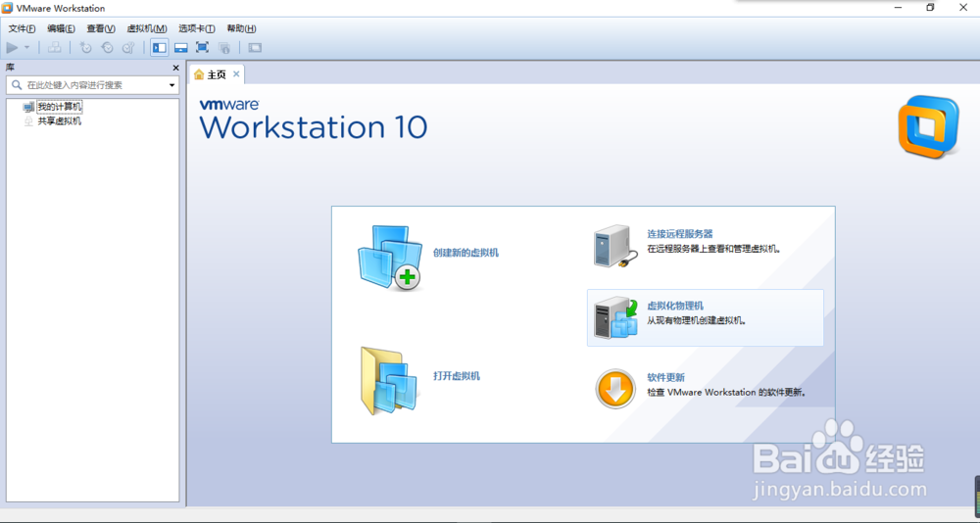
Task: Click the manage snapshots wrench-clock icon
Action: [x=128, y=47]
